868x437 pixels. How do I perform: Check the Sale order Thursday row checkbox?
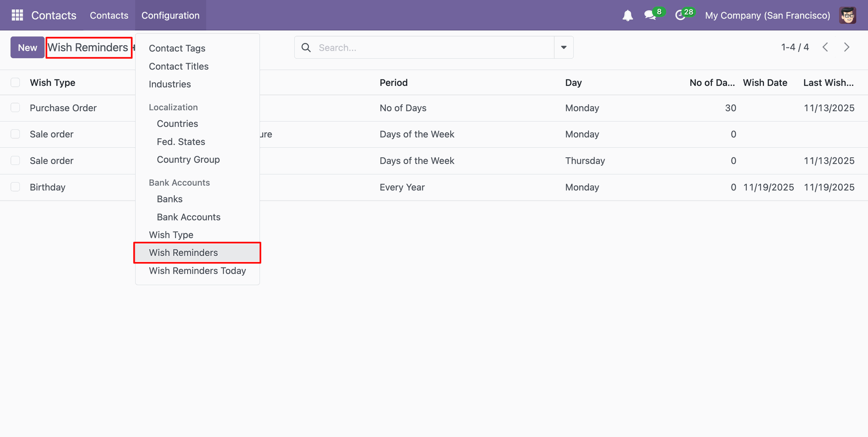pyautogui.click(x=15, y=160)
